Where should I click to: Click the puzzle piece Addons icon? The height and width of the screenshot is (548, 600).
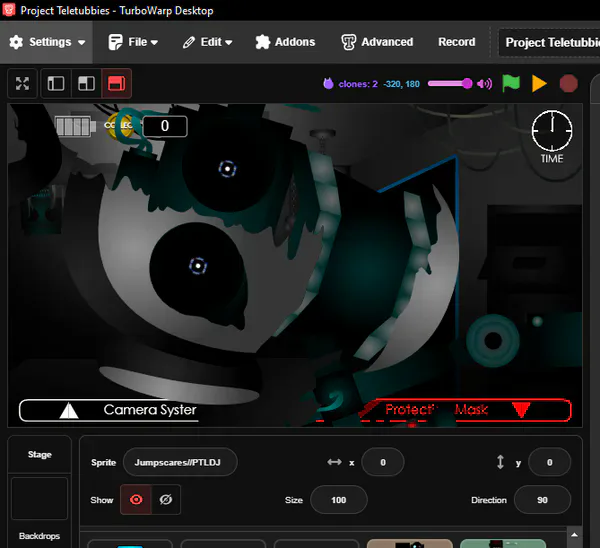click(x=262, y=42)
